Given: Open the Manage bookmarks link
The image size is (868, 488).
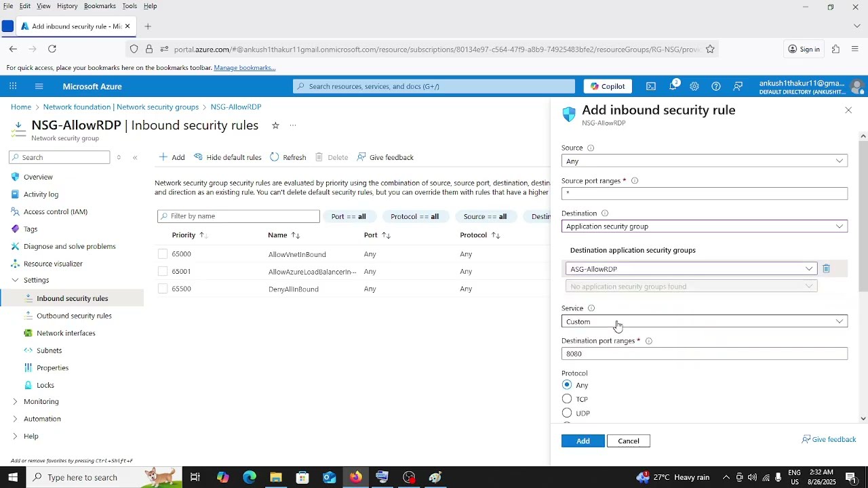Looking at the screenshot, I should coord(245,68).
